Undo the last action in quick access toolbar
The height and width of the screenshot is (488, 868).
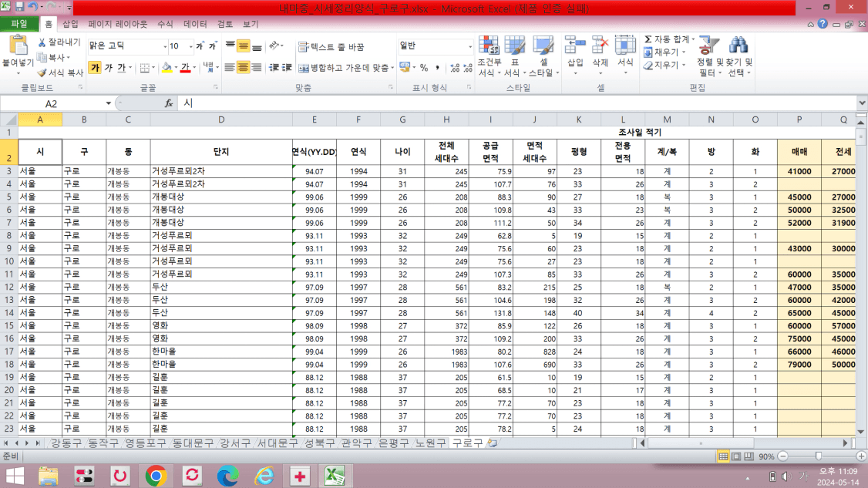pyautogui.click(x=33, y=7)
